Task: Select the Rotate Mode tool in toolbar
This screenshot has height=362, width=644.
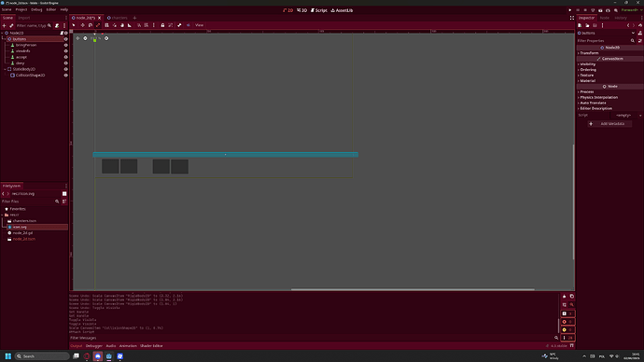Action: (91, 25)
